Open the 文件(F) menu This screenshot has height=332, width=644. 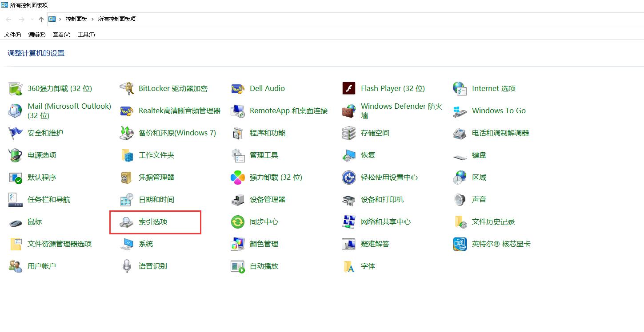click(x=13, y=35)
